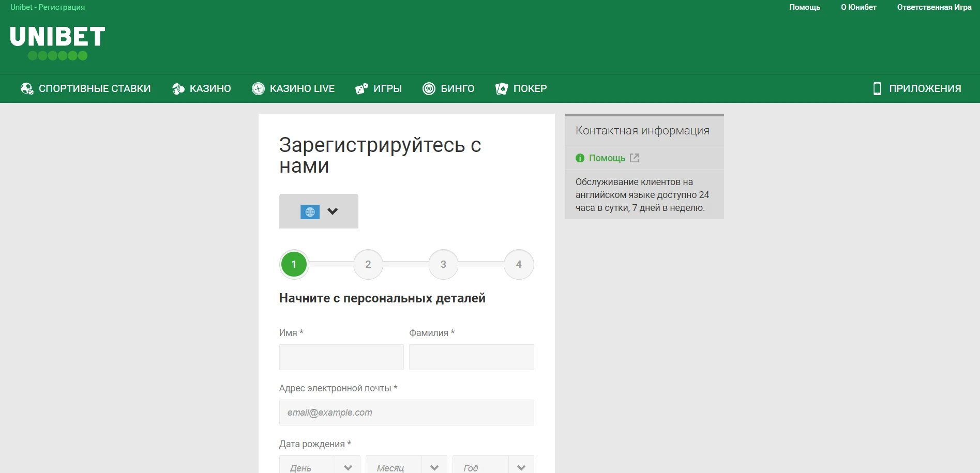Click the Адрес электронной почты label
980x473 pixels.
point(338,388)
